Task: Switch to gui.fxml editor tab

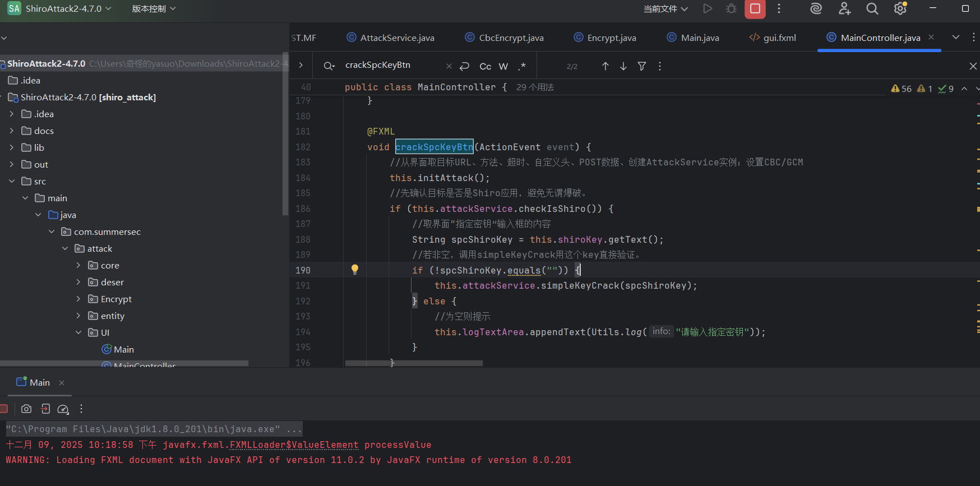Action: (x=779, y=38)
